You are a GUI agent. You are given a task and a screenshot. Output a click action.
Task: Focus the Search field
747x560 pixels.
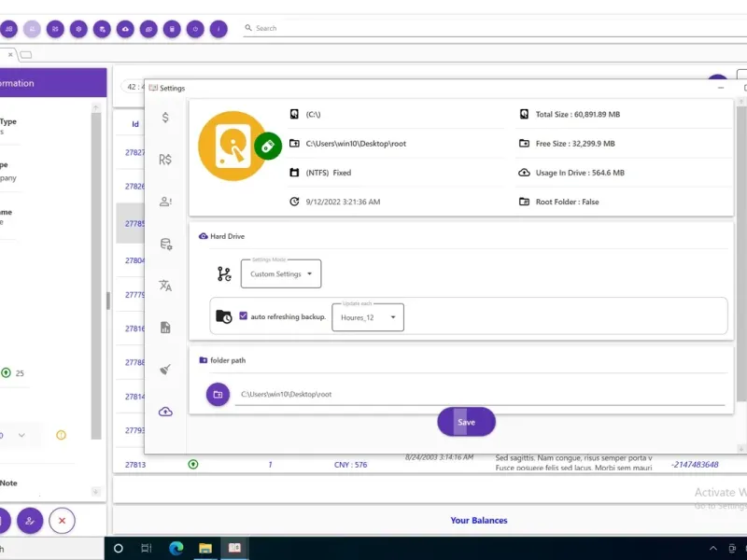click(496, 28)
